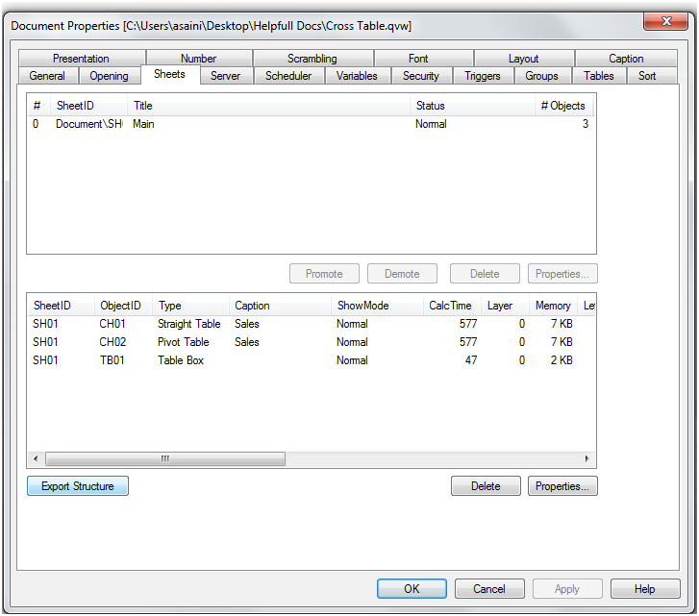Sort objects by Memory header

tap(553, 306)
